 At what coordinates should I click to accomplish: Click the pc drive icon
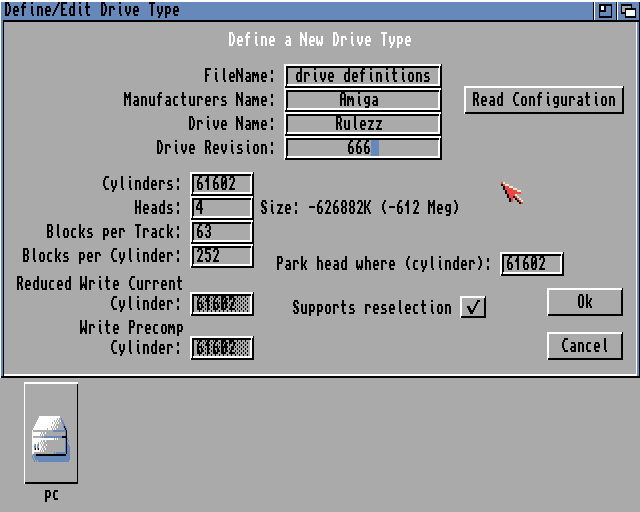pyautogui.click(x=51, y=436)
